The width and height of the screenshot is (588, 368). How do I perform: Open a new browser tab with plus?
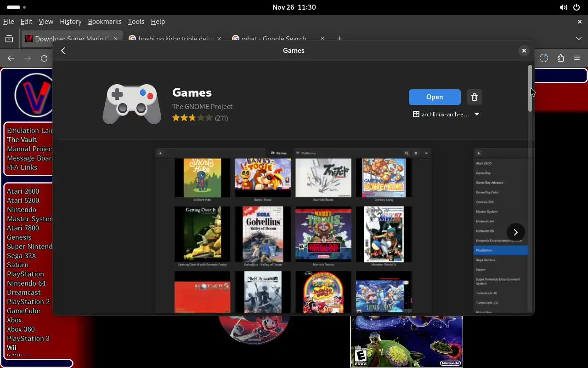(340, 39)
